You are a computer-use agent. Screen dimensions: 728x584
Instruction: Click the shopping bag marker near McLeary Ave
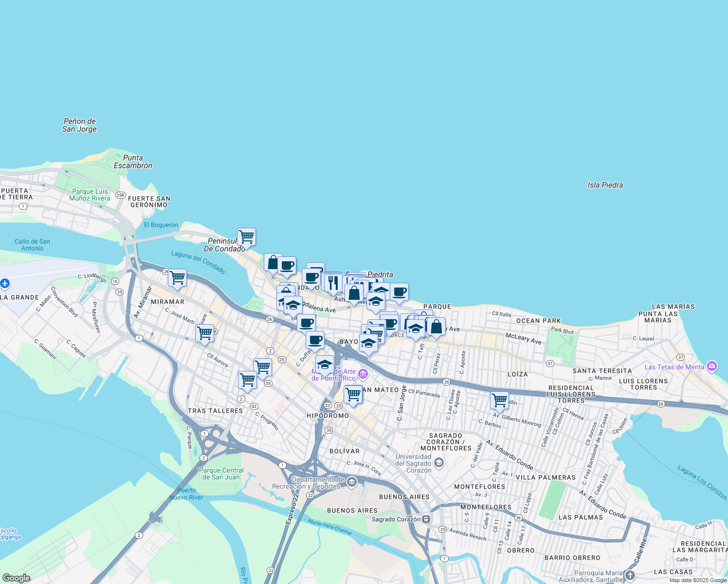(x=436, y=326)
